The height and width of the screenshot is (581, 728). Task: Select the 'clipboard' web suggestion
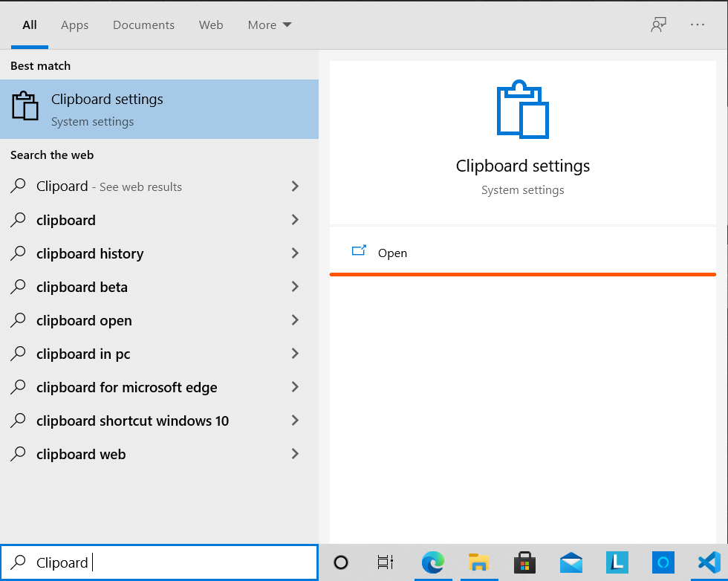point(159,220)
